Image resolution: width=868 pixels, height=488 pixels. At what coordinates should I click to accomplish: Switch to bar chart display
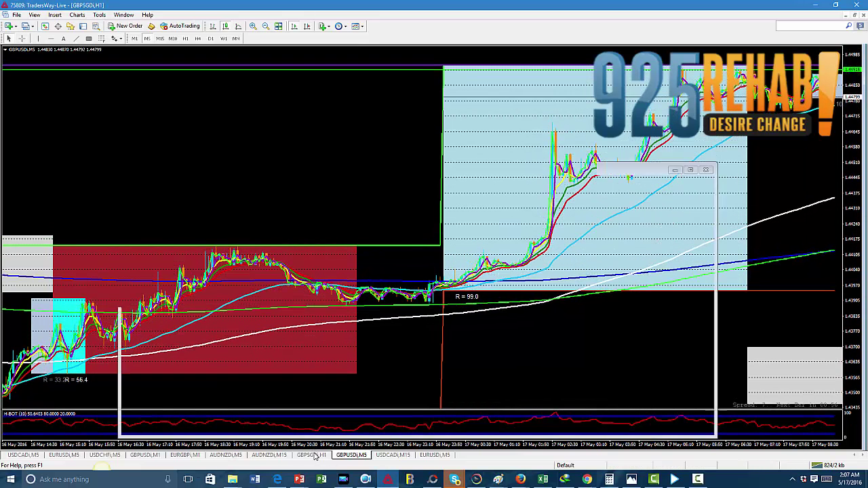212,26
